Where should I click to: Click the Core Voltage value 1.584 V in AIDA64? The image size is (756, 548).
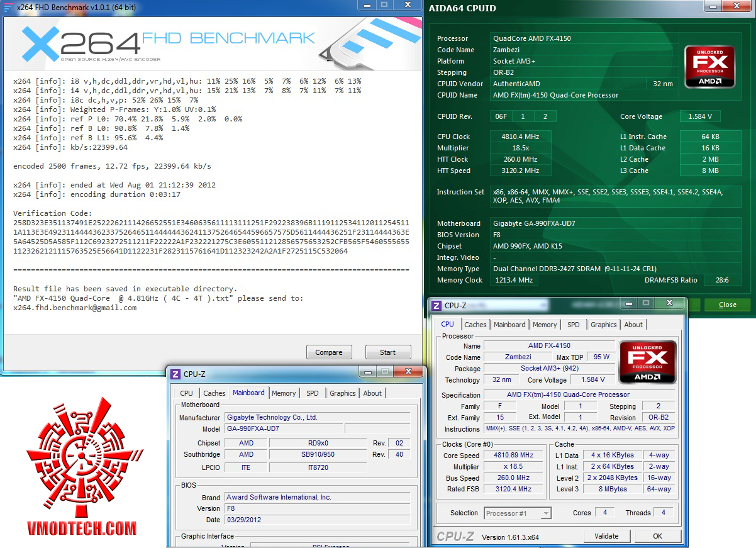pyautogui.click(x=700, y=116)
